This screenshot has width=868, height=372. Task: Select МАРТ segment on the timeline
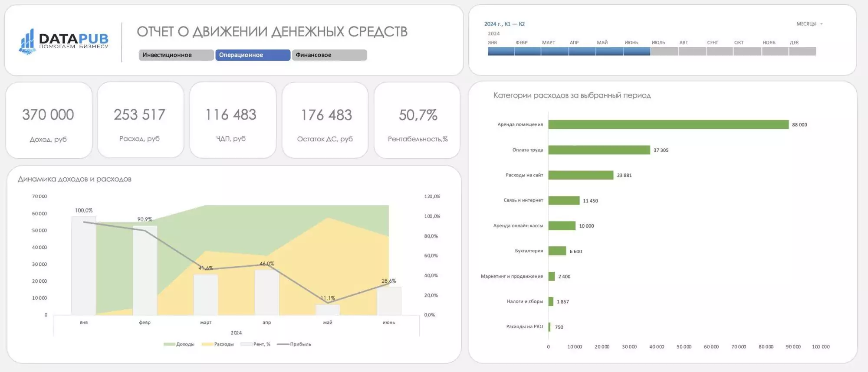555,52
